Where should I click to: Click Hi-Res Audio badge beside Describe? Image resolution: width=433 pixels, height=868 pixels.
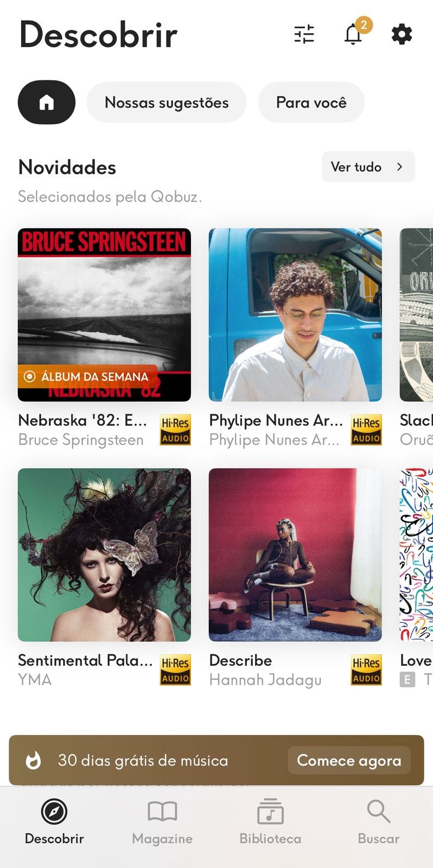366,669
